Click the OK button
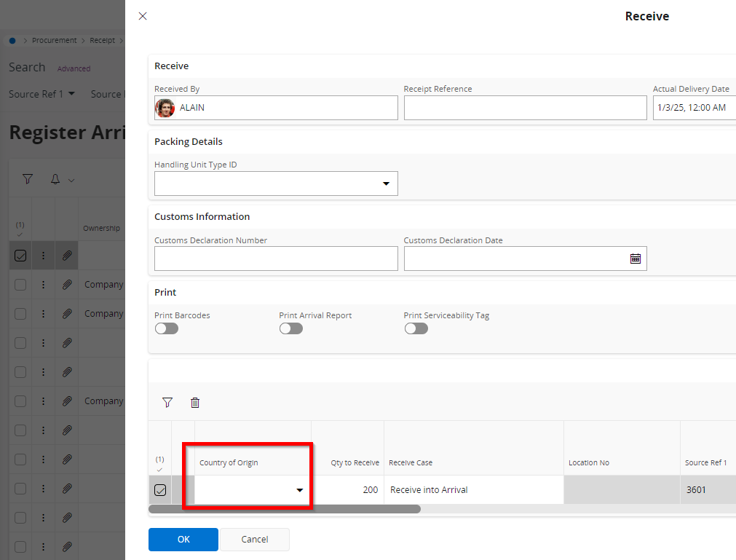736x560 pixels. [x=183, y=540]
